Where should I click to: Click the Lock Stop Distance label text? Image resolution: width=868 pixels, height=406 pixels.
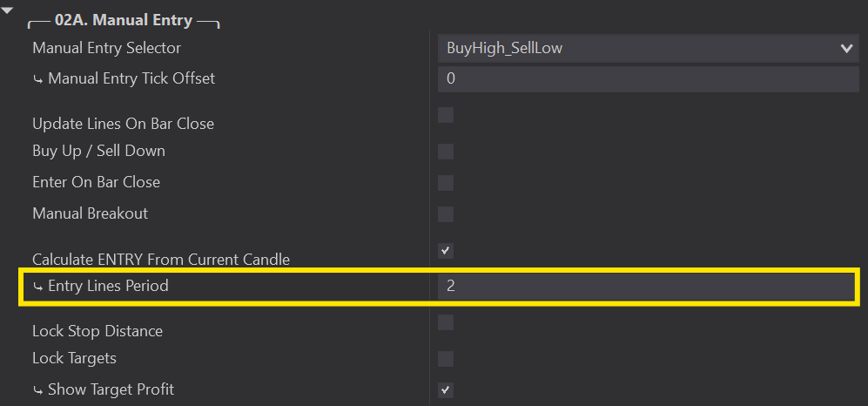(x=98, y=331)
